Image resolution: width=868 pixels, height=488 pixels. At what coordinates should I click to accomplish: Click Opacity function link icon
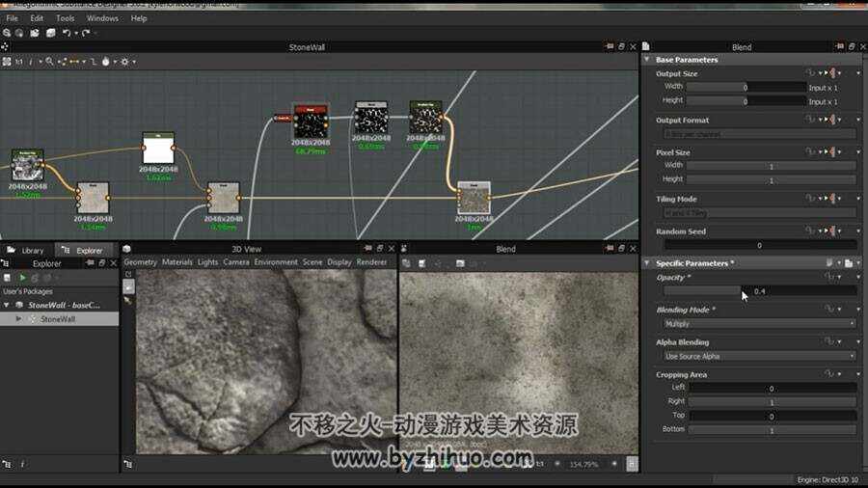pos(828,277)
